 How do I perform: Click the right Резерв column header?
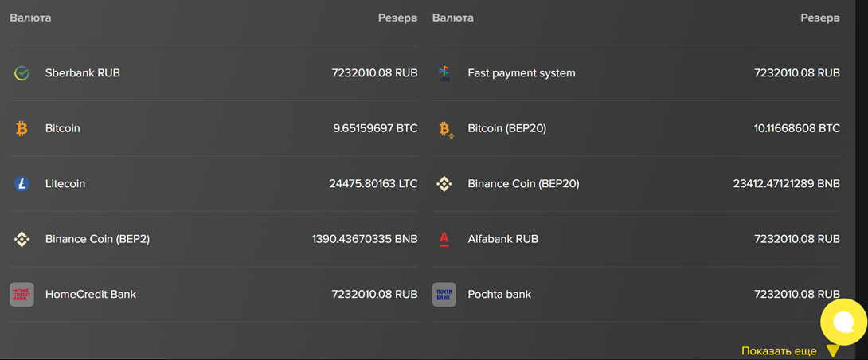click(x=819, y=18)
